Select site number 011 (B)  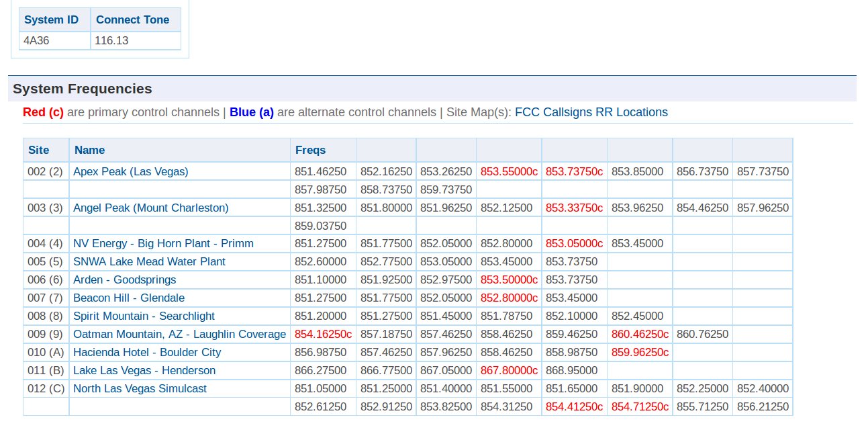[x=45, y=370]
